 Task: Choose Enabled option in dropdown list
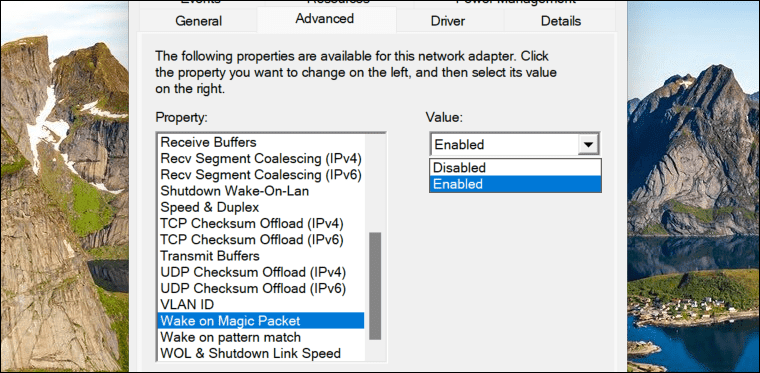click(515, 184)
